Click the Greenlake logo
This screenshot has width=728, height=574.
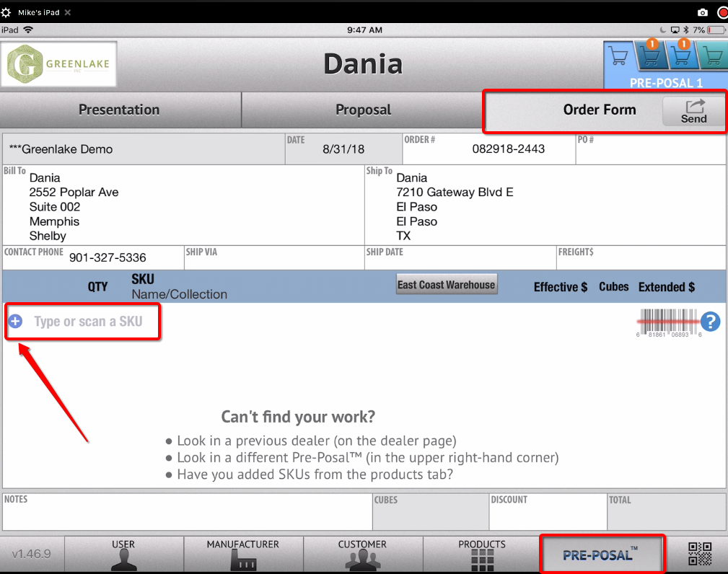click(x=58, y=64)
